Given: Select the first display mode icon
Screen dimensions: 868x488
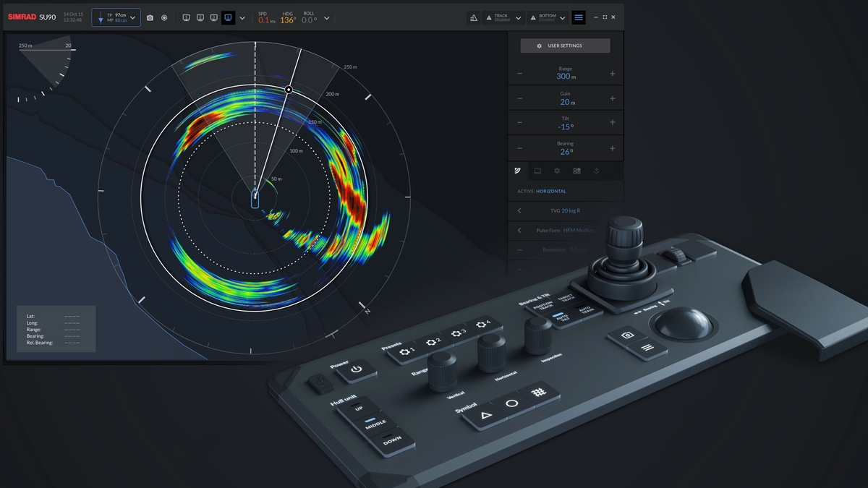Looking at the screenshot, I should click(186, 17).
